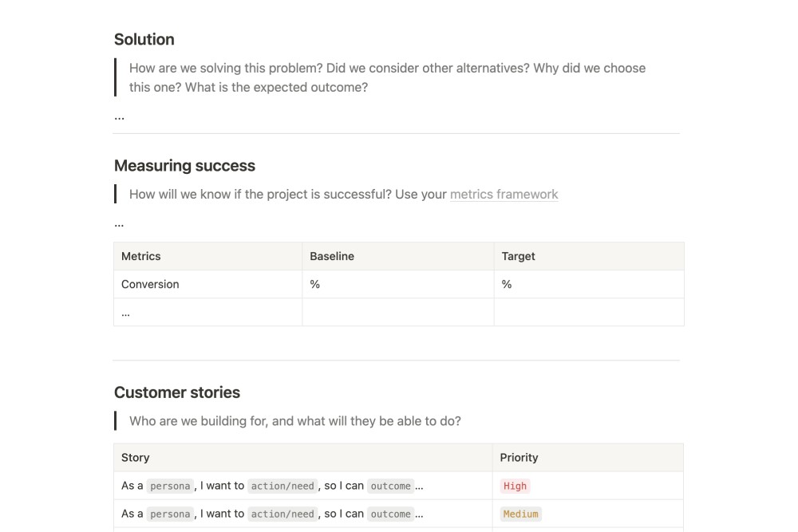
Task: Click the Measuring success heading
Action: [x=184, y=166]
